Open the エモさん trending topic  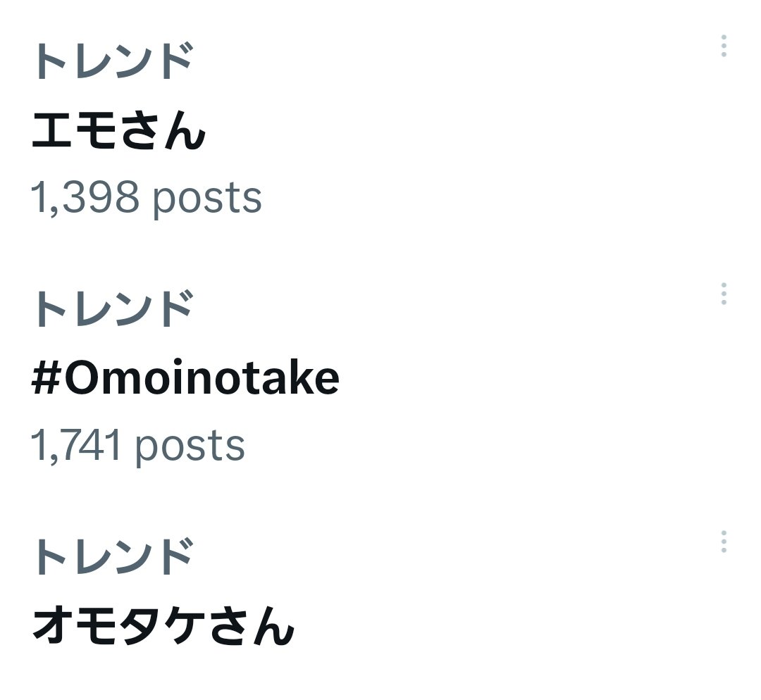coord(118,131)
